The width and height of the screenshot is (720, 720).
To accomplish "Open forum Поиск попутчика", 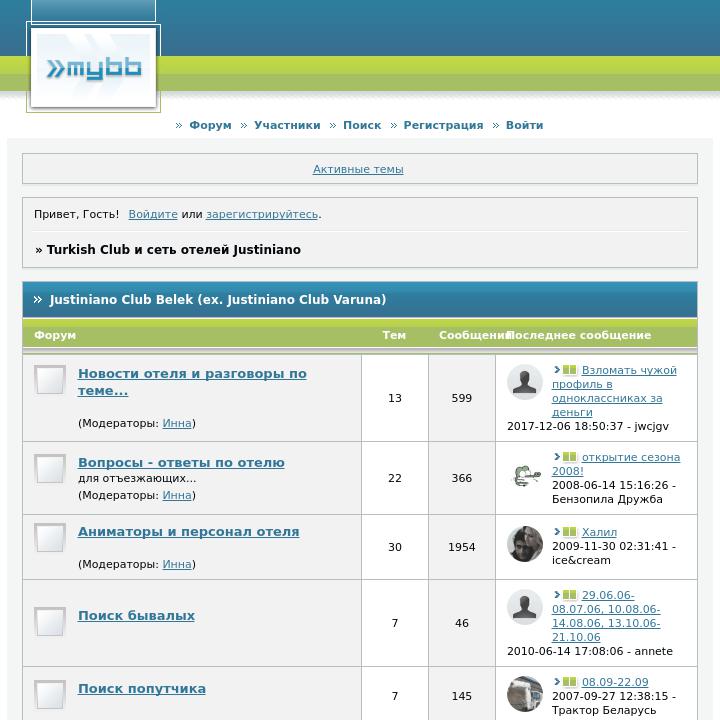I will (x=142, y=688).
